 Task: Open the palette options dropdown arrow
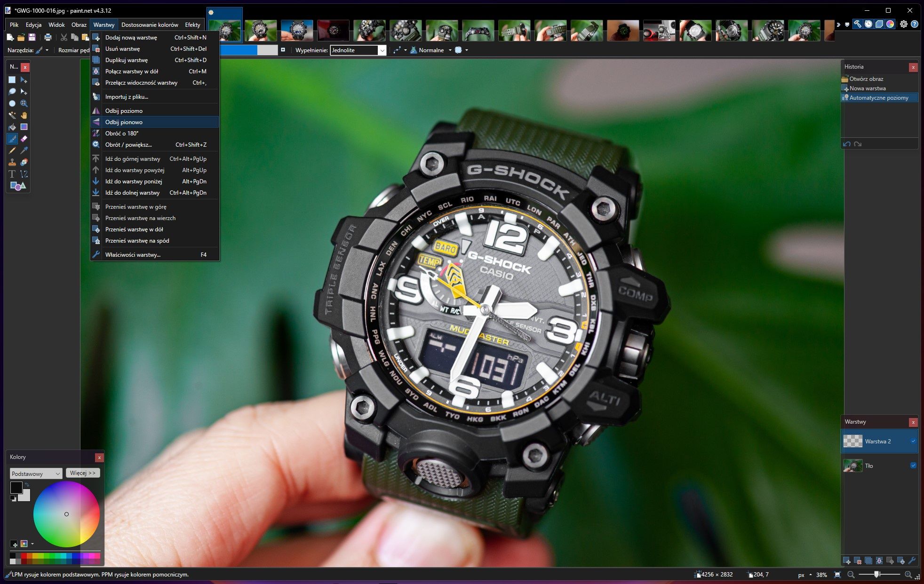click(x=32, y=544)
